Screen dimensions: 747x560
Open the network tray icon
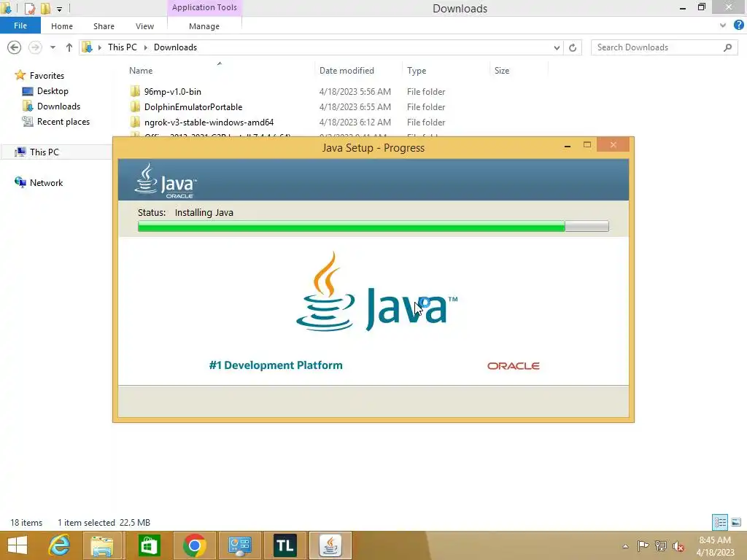pyautogui.click(x=660, y=545)
